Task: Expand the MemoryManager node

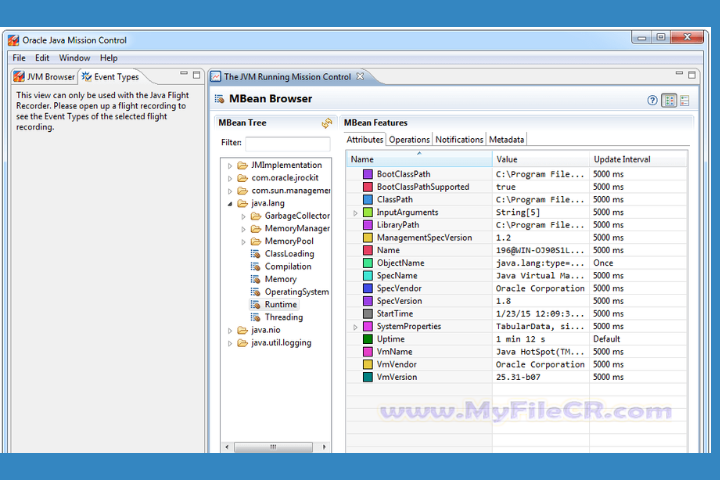Action: (x=243, y=229)
